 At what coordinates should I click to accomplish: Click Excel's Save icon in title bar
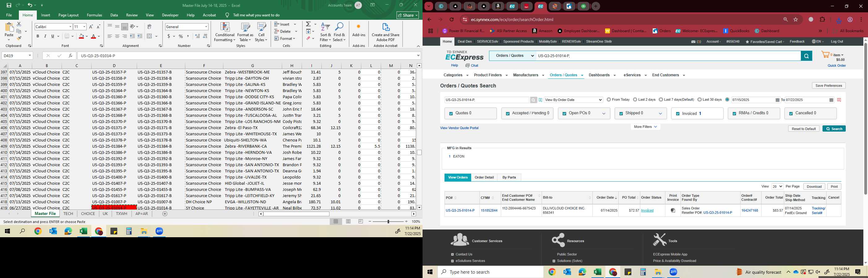(x=9, y=5)
